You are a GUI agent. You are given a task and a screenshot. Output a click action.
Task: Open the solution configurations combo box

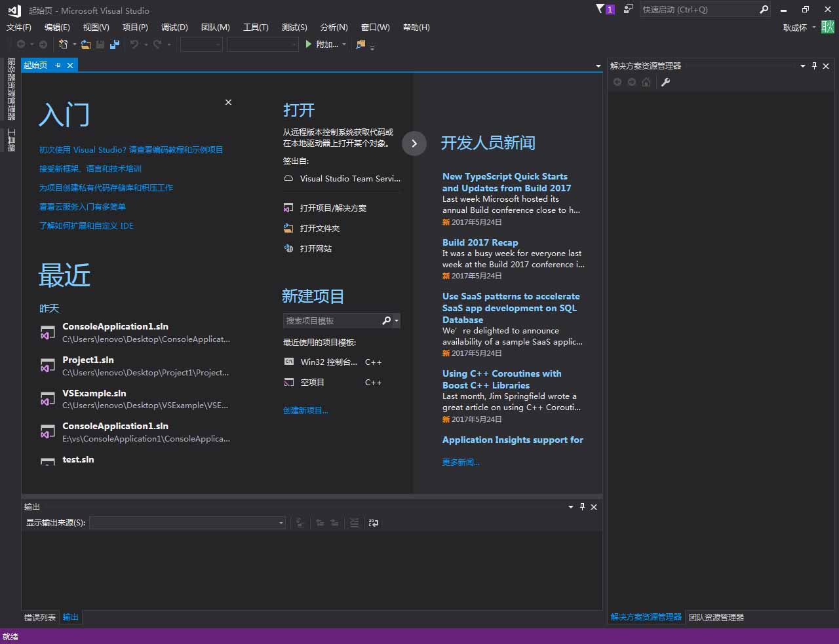pos(201,44)
